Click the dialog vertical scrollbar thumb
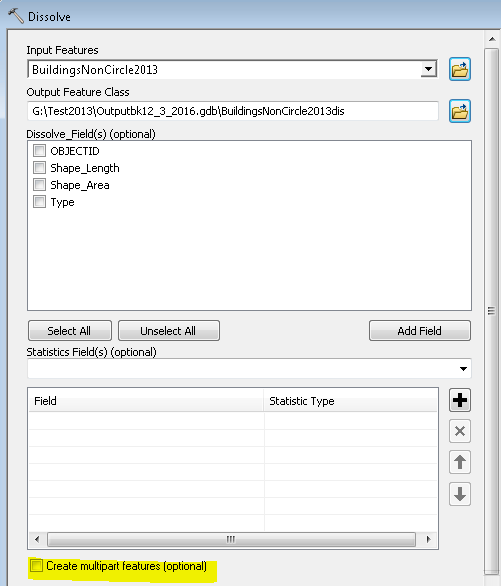501x586 pixels. coord(491,311)
